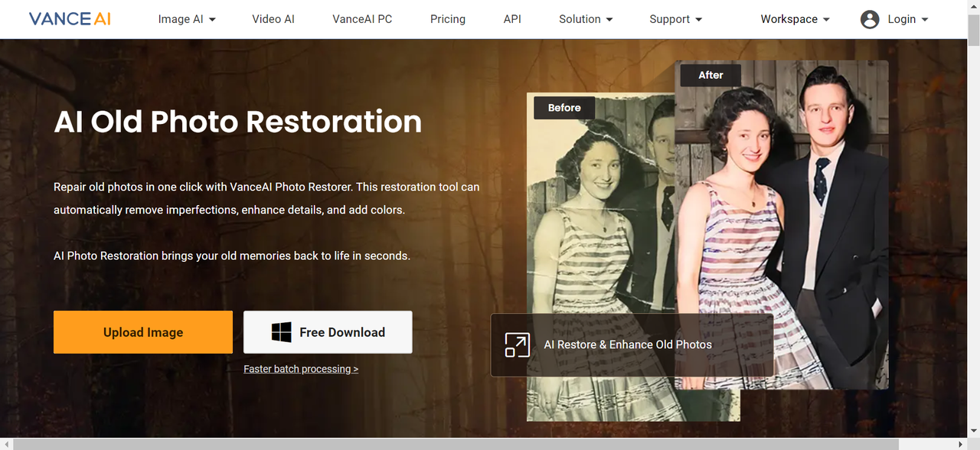Follow the Faster batch processing link
980x450 pixels.
pyautogui.click(x=301, y=369)
